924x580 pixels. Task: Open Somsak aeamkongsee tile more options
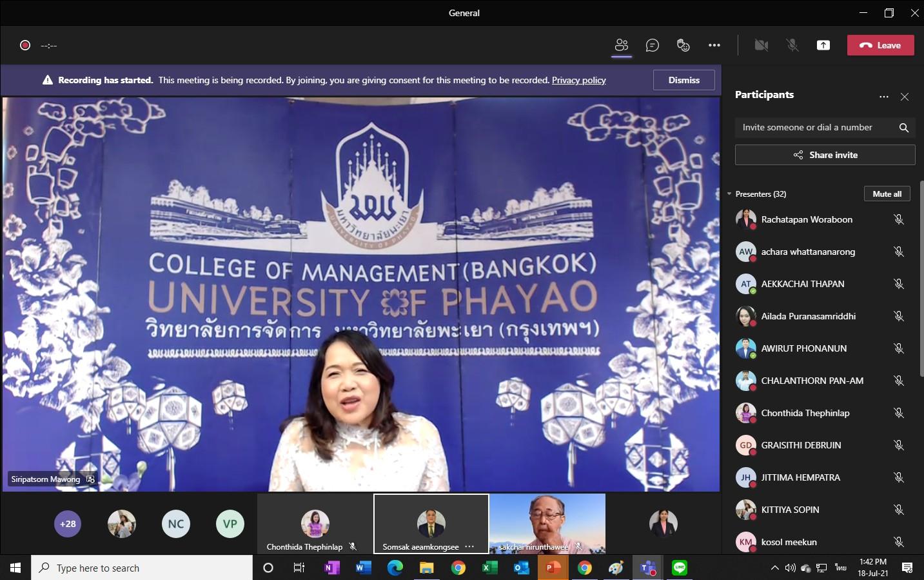coord(469,546)
